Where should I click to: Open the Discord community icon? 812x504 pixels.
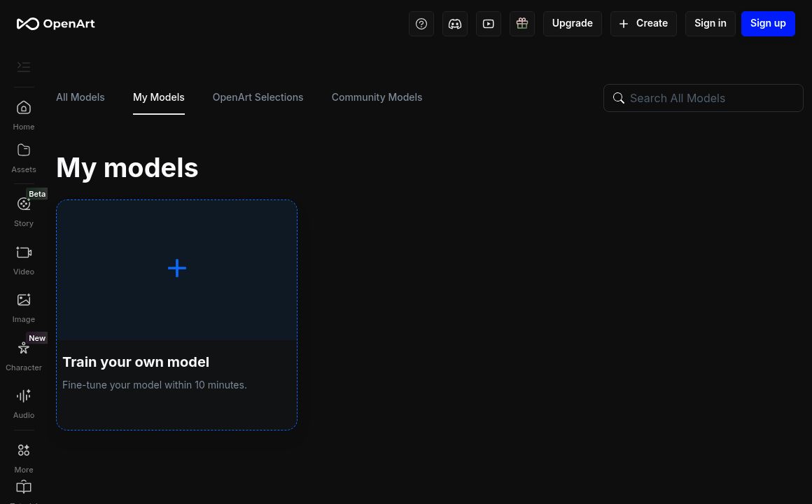tap(455, 24)
